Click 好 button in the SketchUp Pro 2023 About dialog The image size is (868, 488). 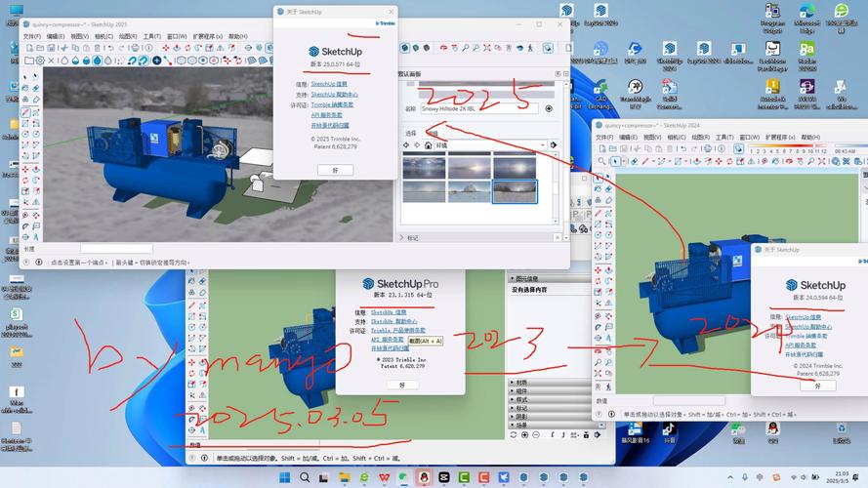pyautogui.click(x=402, y=385)
